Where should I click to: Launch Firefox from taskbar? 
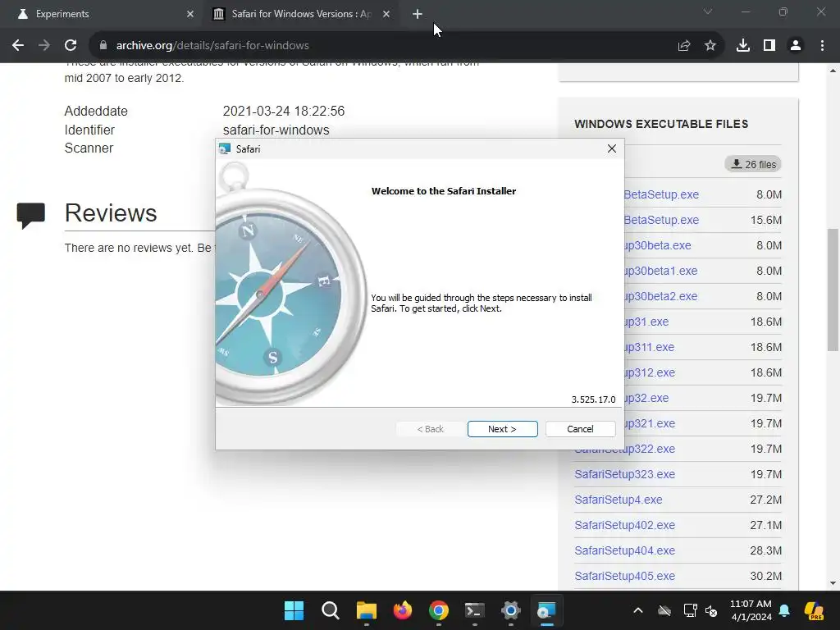(402, 610)
